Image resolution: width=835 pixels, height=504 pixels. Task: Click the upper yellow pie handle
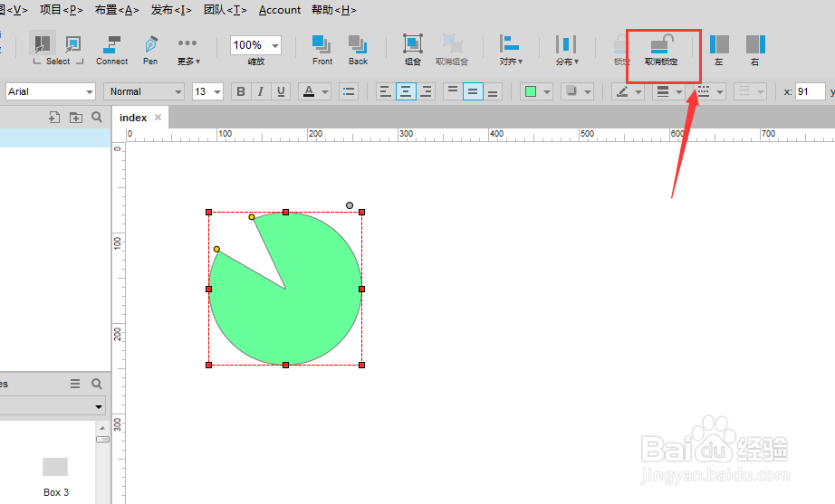(x=252, y=217)
